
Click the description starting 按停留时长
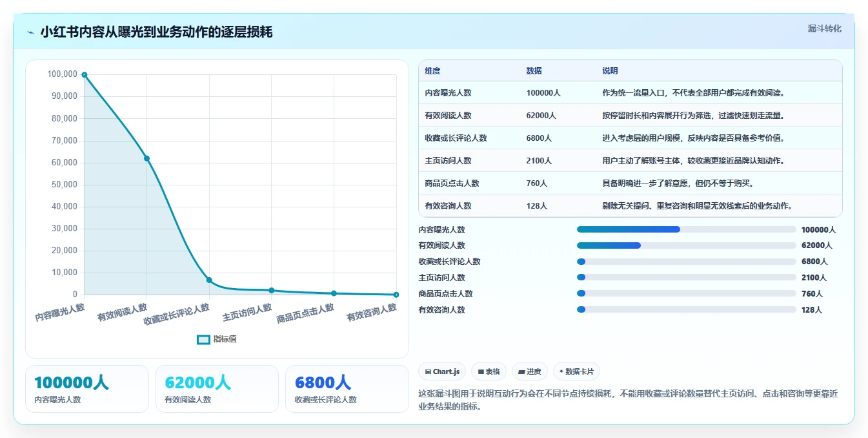[x=693, y=116]
